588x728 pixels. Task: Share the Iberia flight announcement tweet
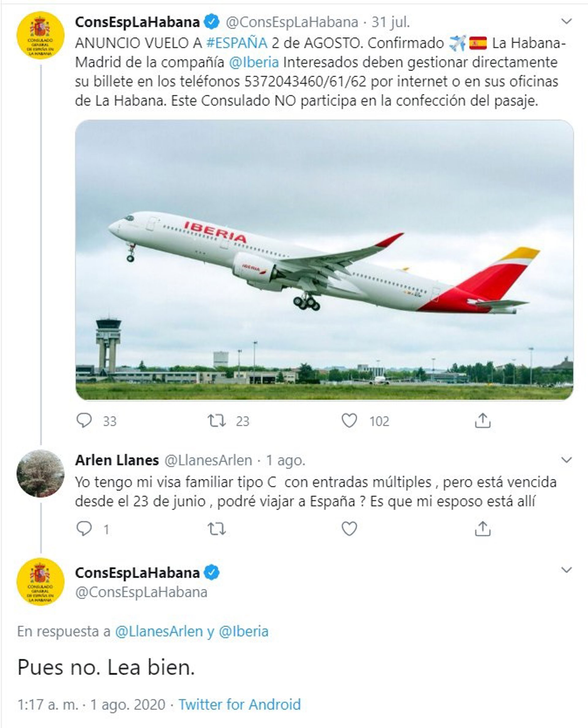tap(482, 421)
